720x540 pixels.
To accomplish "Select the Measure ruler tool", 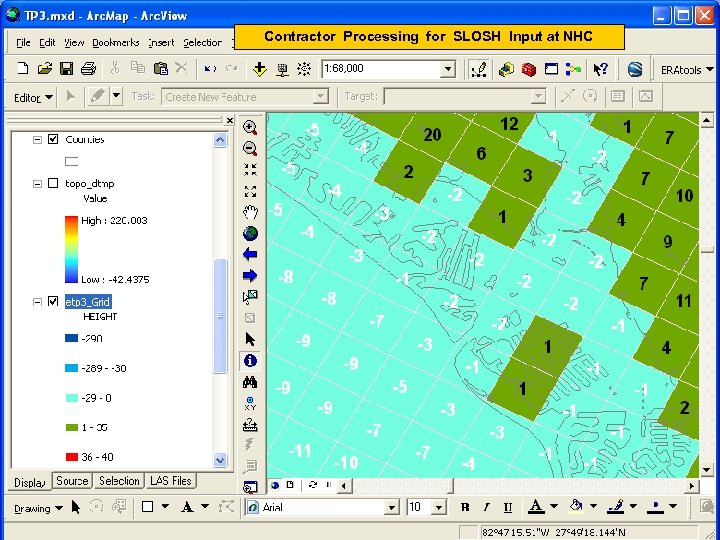I will tap(250, 424).
